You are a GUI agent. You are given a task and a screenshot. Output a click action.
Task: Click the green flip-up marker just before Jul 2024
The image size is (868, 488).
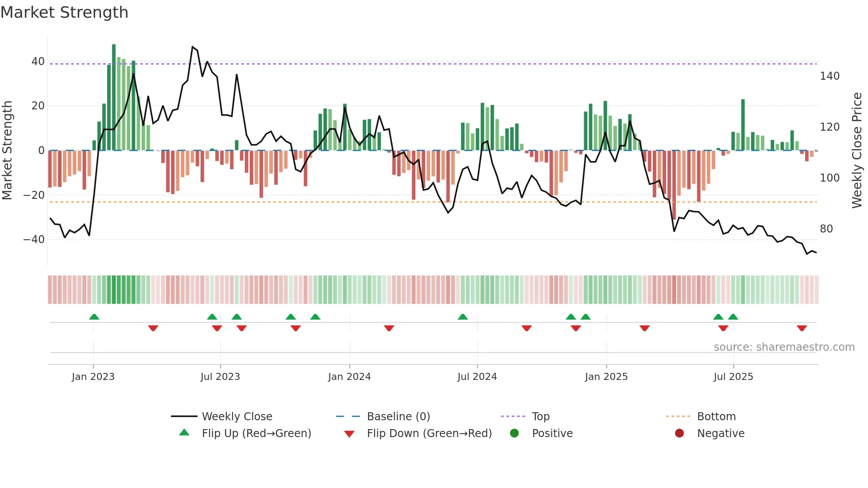coord(462,317)
